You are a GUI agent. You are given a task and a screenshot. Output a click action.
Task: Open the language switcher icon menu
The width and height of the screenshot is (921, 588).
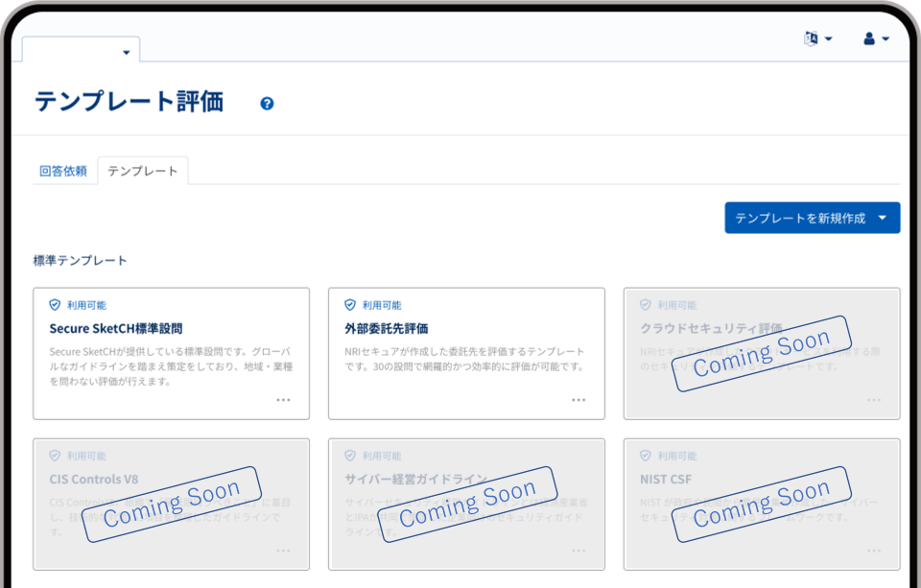click(811, 38)
